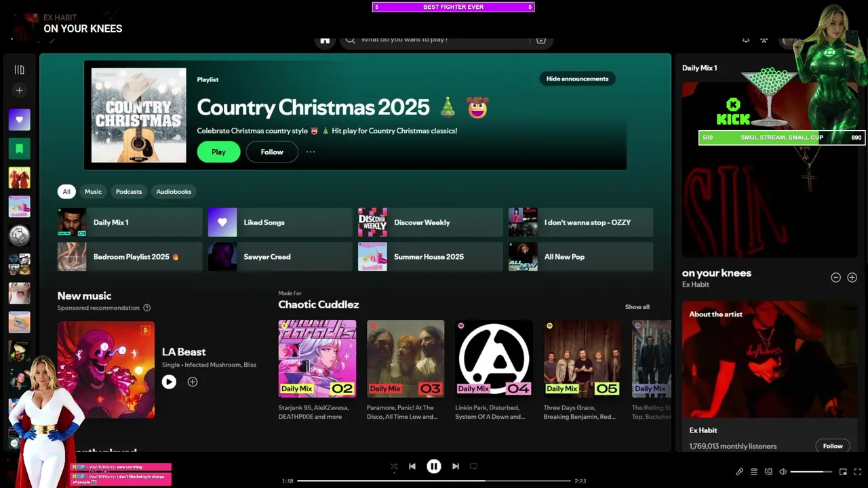This screenshot has width=868, height=488.
Task: Click Daily Mix 1 header in Now Playing panel
Action: 700,68
